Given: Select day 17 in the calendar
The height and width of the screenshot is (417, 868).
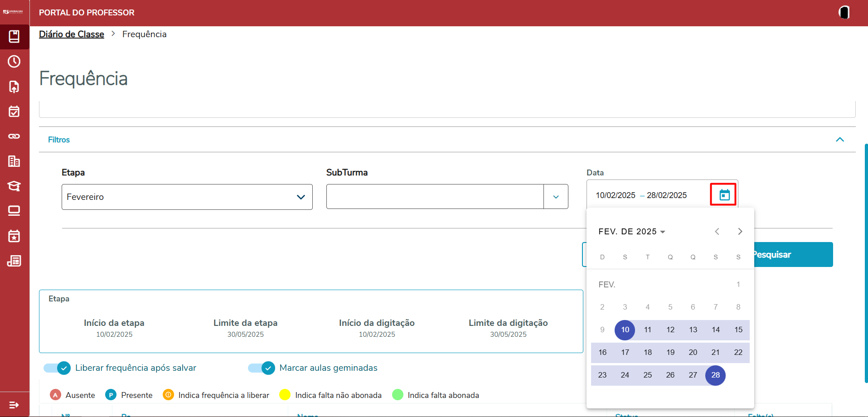Looking at the screenshot, I should tap(625, 352).
